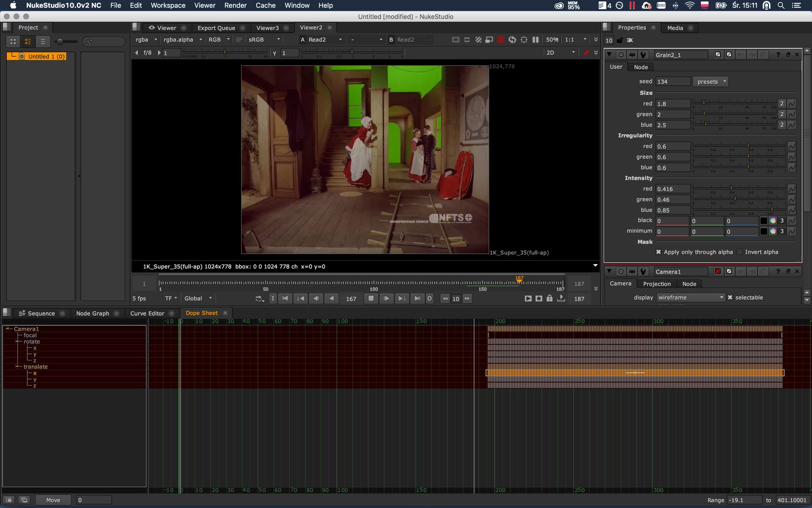Toggle the IP input process button
Viewport: 812px width, 508px height.
pyautogui.click(x=239, y=40)
